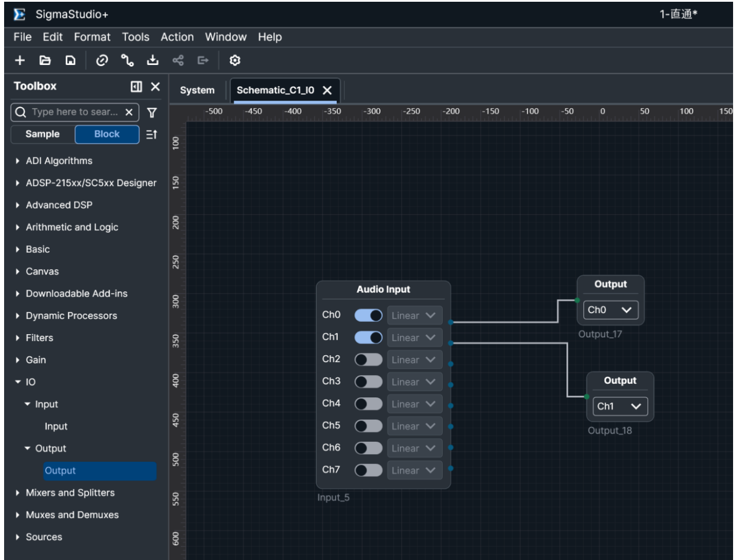Click the Download toolbar icon
Screen dimensions: 736x560
pyautogui.click(x=152, y=60)
